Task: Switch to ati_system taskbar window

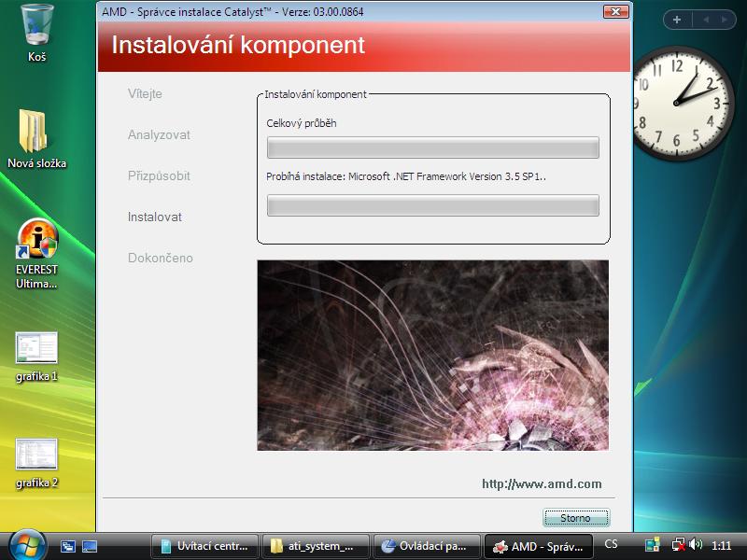Action: [316, 546]
